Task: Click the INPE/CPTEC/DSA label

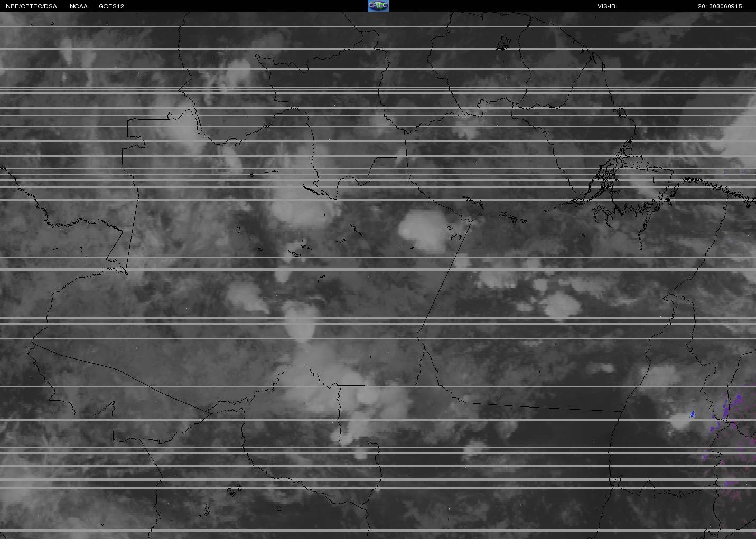Action: 30,6
